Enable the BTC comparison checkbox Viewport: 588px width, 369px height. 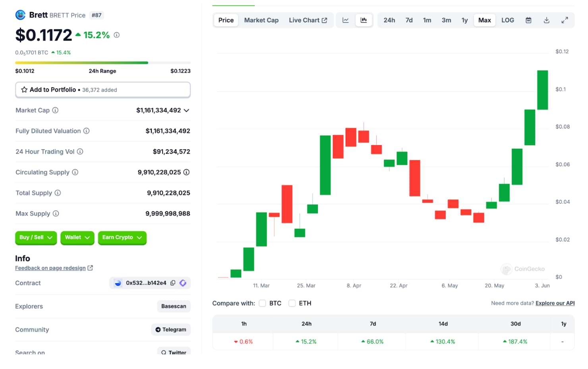[x=262, y=303]
